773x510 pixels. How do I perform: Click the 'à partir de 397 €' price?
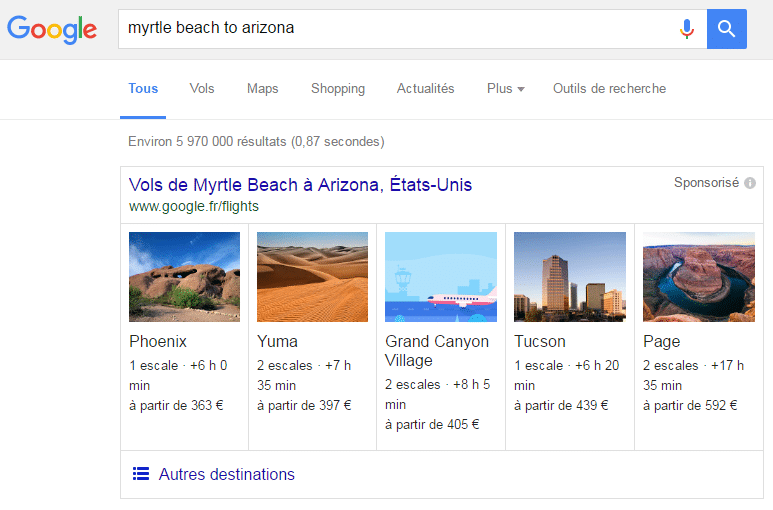pyautogui.click(x=304, y=406)
